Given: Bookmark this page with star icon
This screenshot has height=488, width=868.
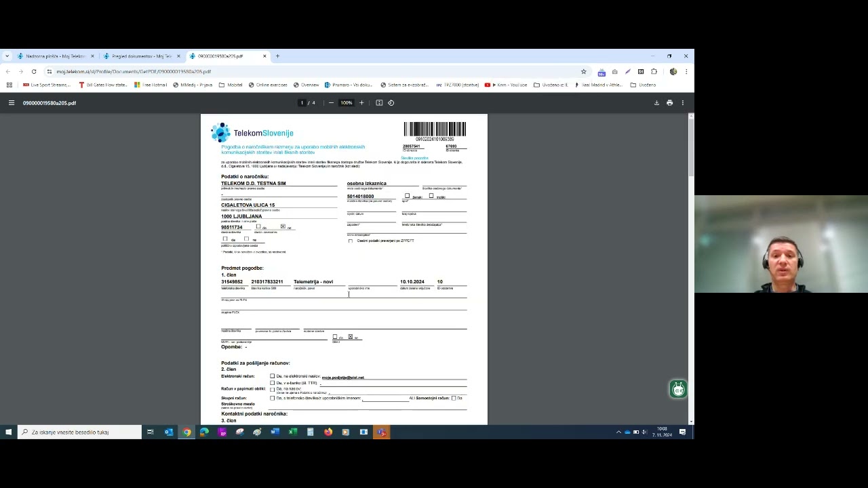Looking at the screenshot, I should (x=583, y=71).
